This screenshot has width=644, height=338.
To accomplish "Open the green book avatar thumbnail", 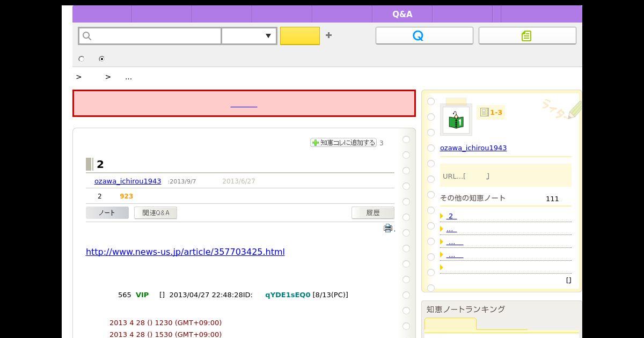I will (456, 120).
